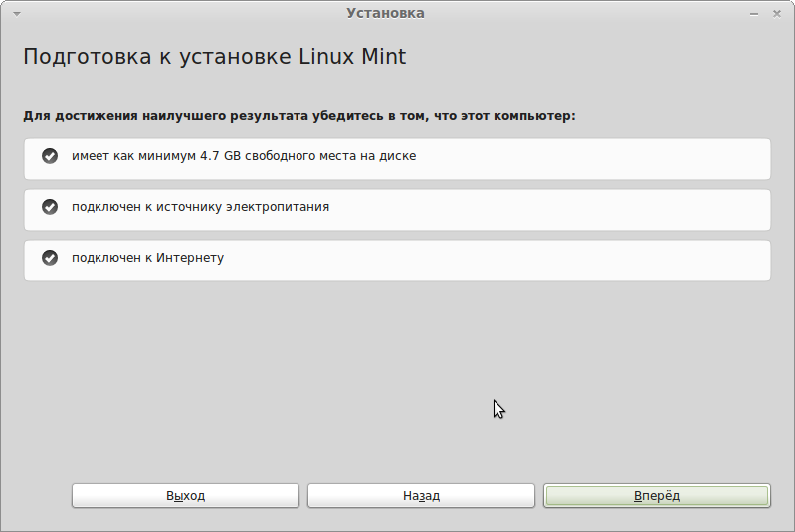The width and height of the screenshot is (795, 532).
Task: Click the word 'Интернету' in the last requirement
Action: coord(190,258)
